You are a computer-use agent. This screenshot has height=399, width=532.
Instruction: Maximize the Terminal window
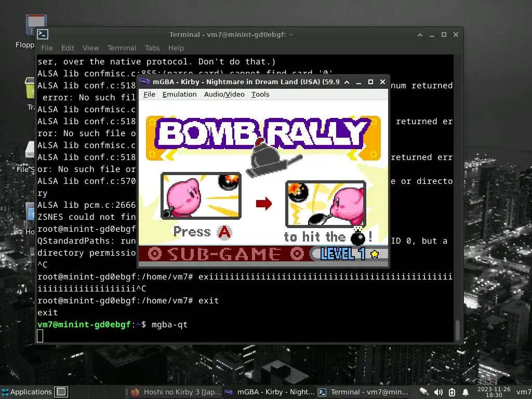click(444, 35)
